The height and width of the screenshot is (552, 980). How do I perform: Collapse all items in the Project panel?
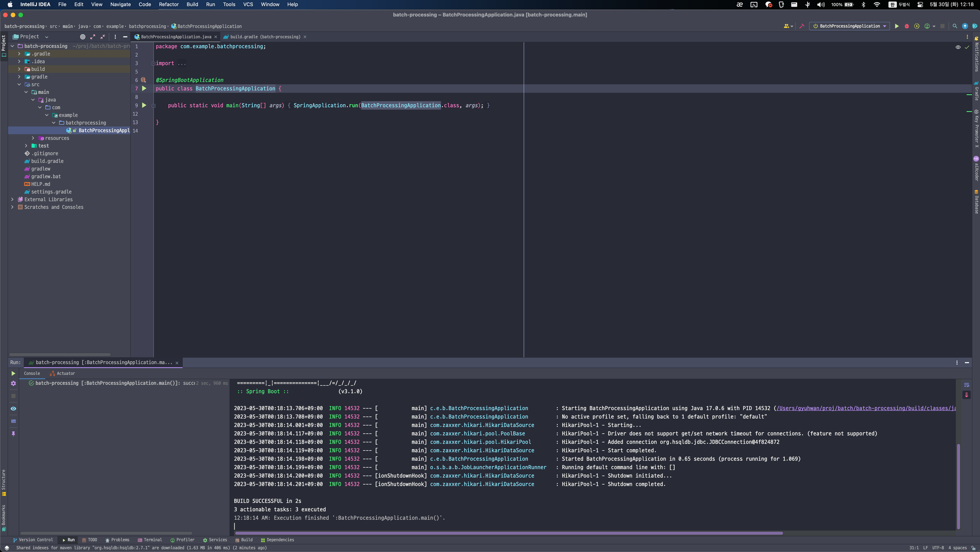coord(103,37)
